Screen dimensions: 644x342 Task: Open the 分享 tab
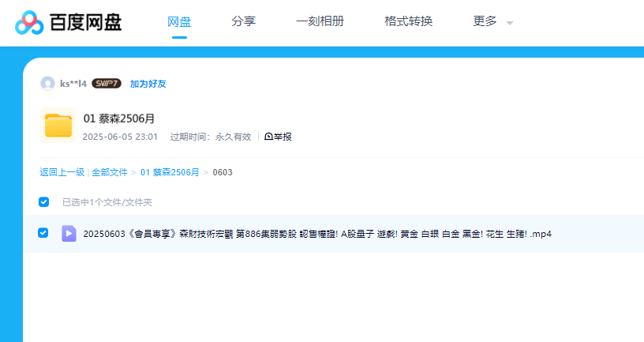tap(243, 21)
